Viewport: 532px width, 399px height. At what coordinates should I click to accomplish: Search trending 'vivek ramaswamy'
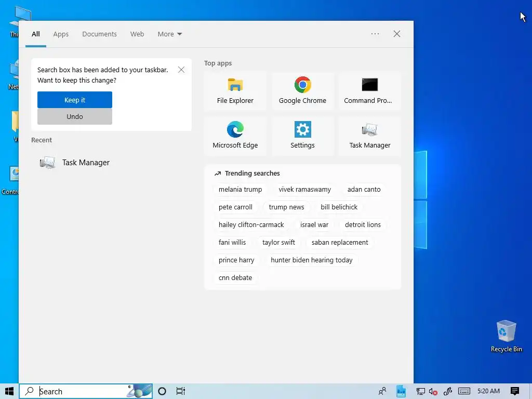click(x=304, y=189)
